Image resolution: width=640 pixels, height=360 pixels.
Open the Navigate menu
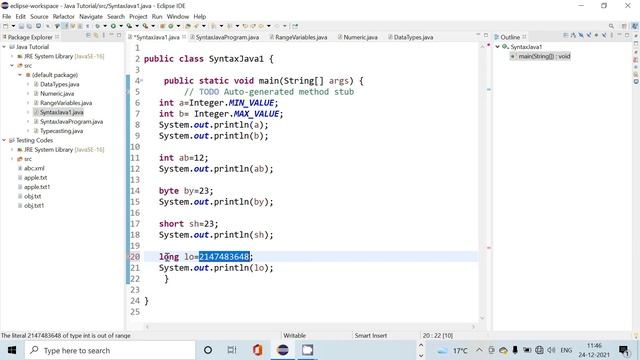(x=91, y=16)
